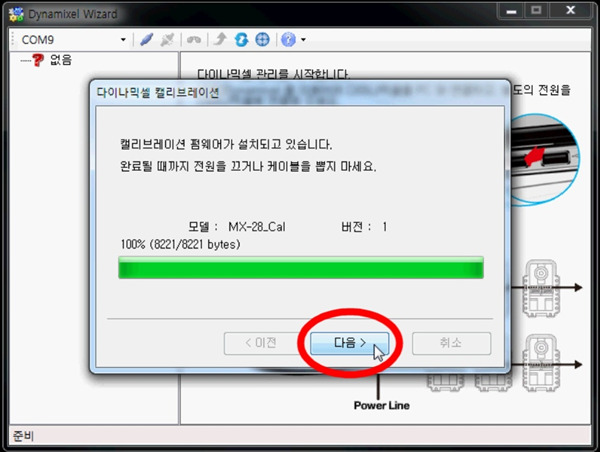
Task: Select the '없음' tree item
Action: pos(61,60)
